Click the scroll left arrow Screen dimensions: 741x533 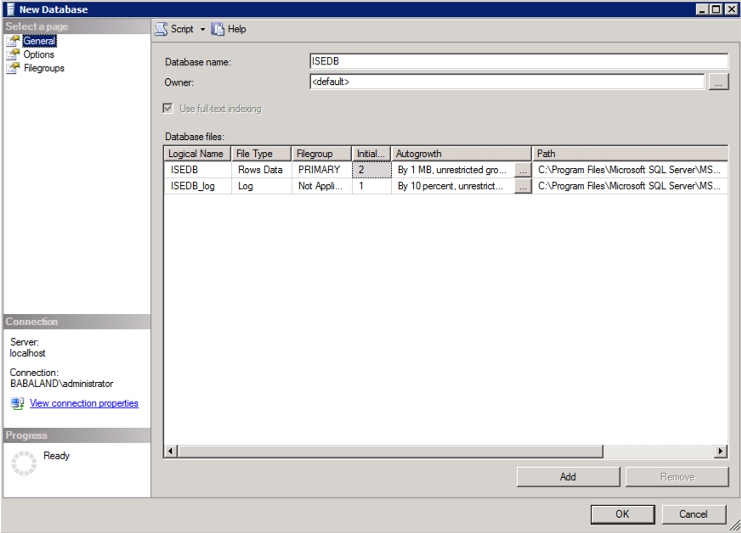coord(171,451)
